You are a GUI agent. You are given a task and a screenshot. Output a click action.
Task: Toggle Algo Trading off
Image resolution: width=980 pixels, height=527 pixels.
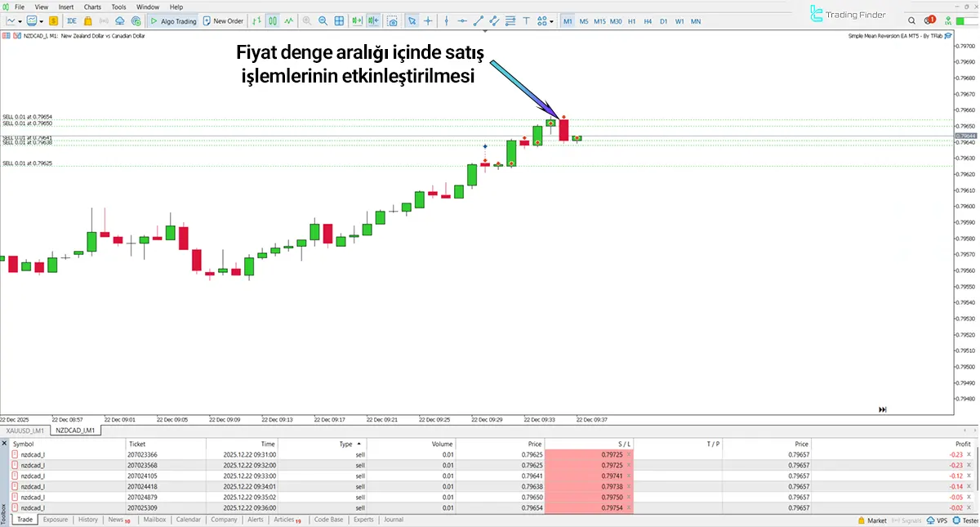click(x=171, y=20)
